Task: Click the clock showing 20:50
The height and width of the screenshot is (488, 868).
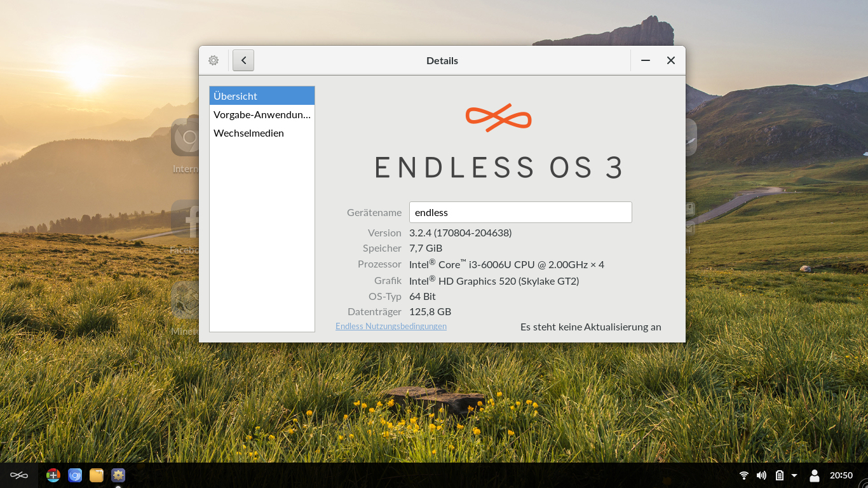Action: (x=841, y=475)
